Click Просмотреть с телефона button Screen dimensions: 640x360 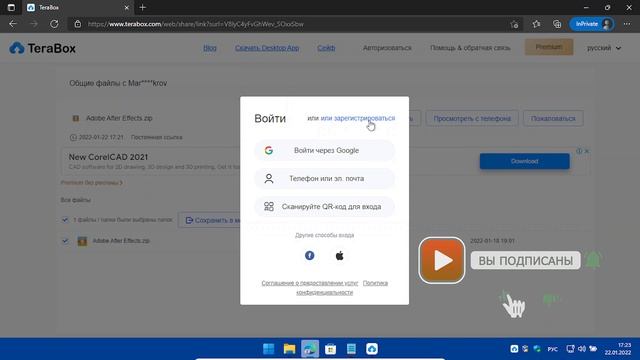[472, 118]
